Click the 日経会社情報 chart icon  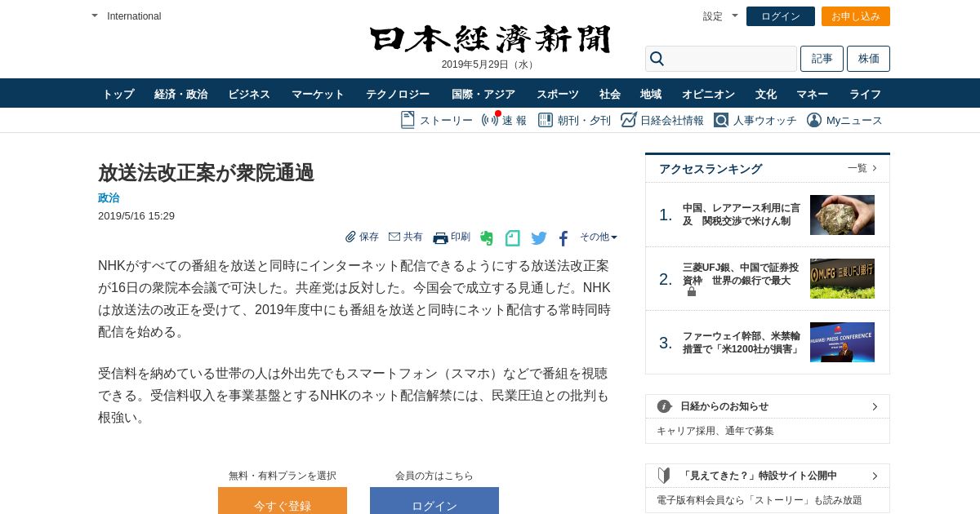(x=628, y=120)
